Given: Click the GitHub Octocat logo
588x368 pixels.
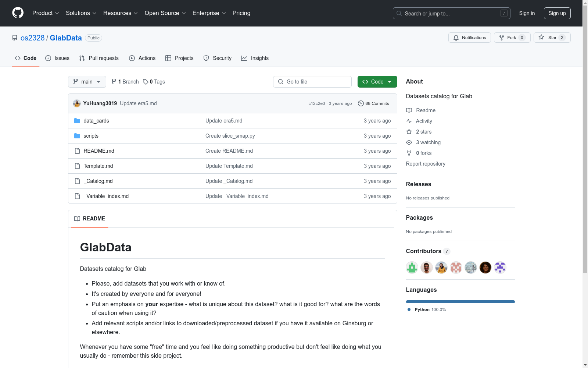Looking at the screenshot, I should [18, 13].
